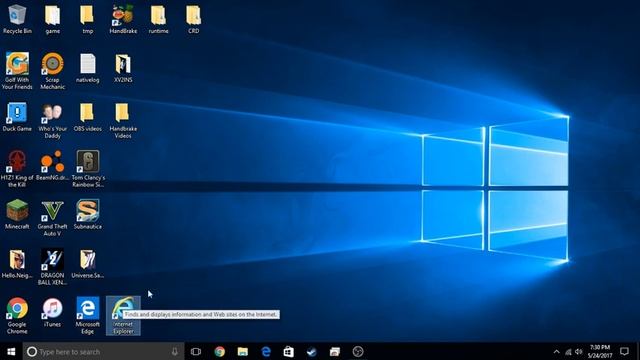Select the Duck Game icon
This screenshot has height=360, width=640.
pos(17,117)
